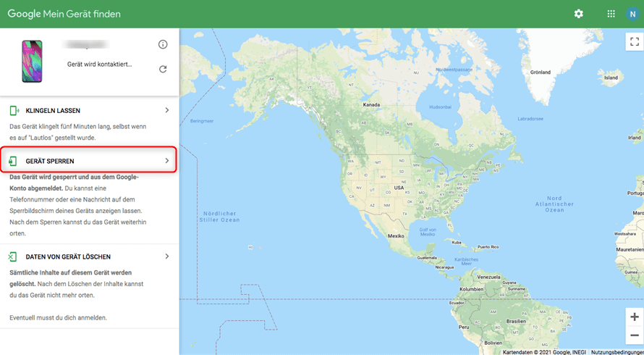Image resolution: width=644 pixels, height=355 pixels.
Task: Toggle fullscreen map view
Action: 634,41
